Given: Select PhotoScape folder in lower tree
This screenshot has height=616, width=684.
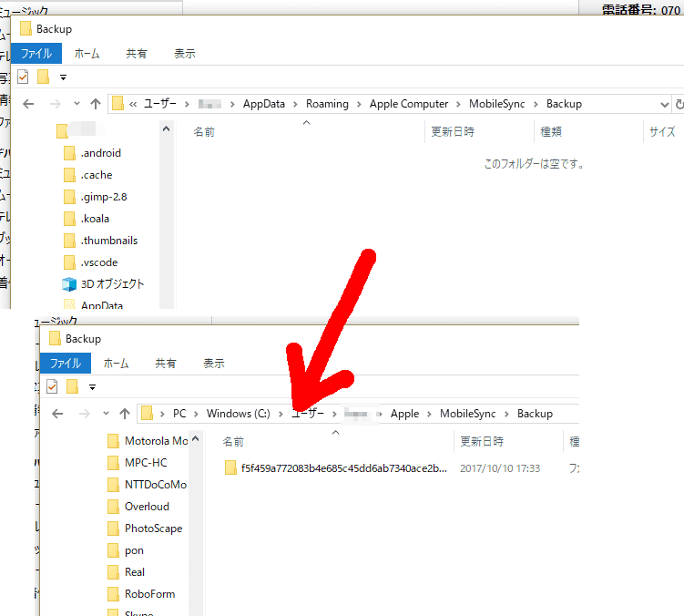Looking at the screenshot, I should (x=145, y=529).
